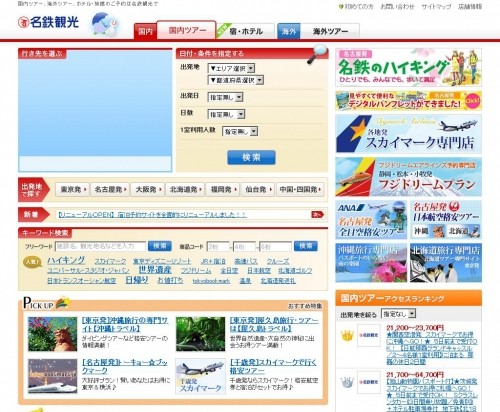The height and width of the screenshot is (412, 500).
Task: Open the 日数 dropdown
Action: click(x=226, y=114)
